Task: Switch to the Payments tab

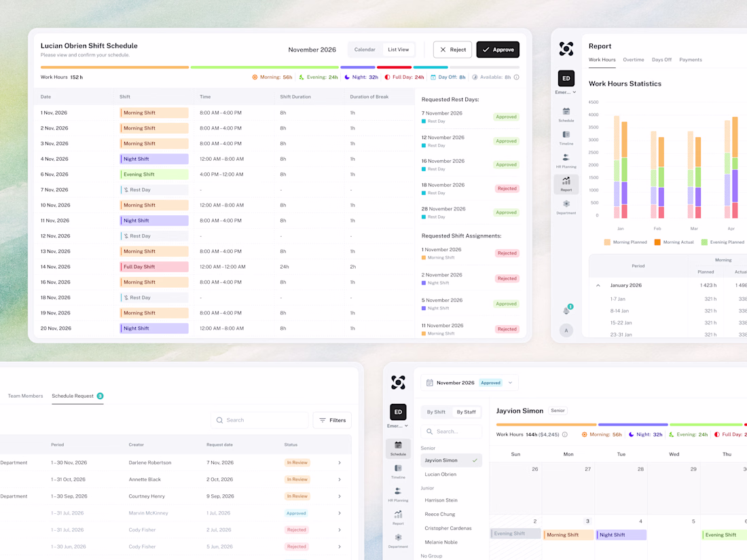Action: 691,60
